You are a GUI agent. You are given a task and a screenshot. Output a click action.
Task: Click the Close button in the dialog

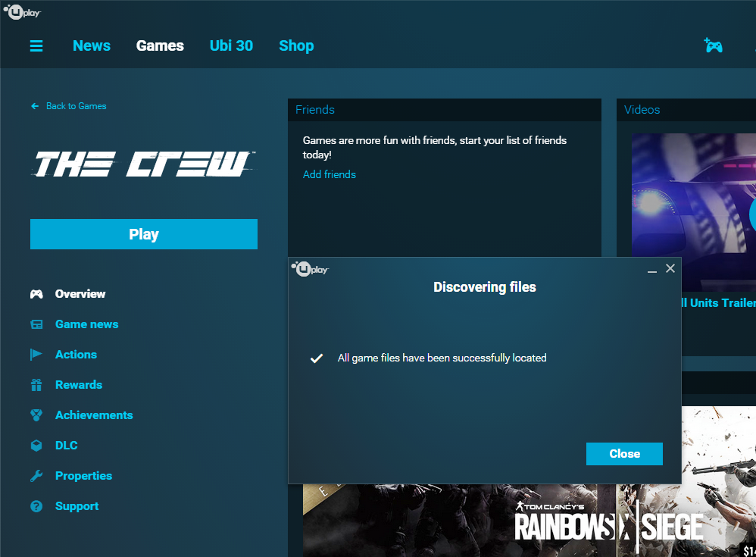[624, 454]
